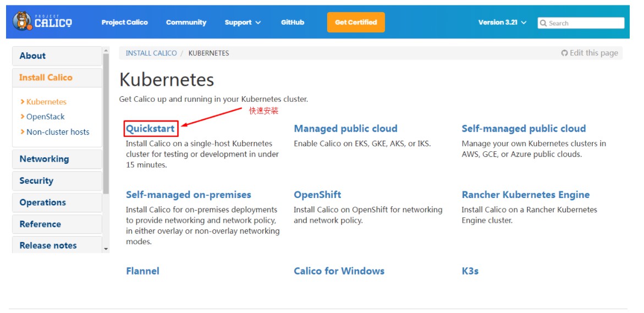Click the orange chevron before Kubernetes

point(23,102)
